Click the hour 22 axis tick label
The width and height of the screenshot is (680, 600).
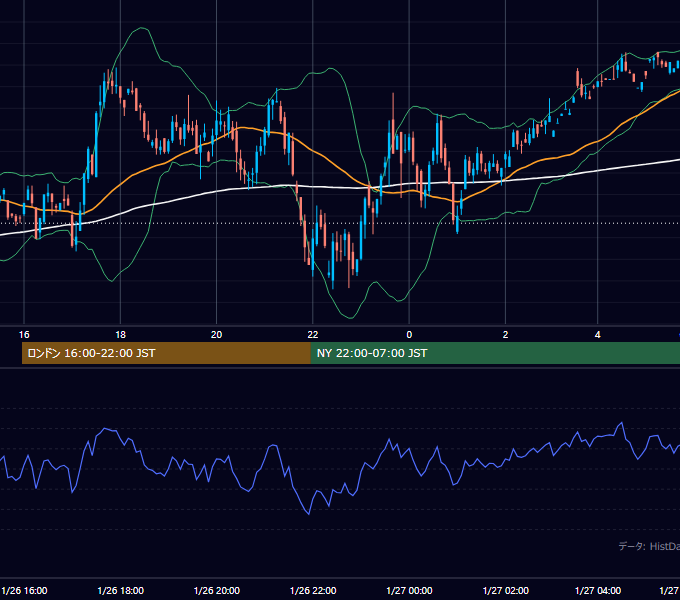(313, 335)
